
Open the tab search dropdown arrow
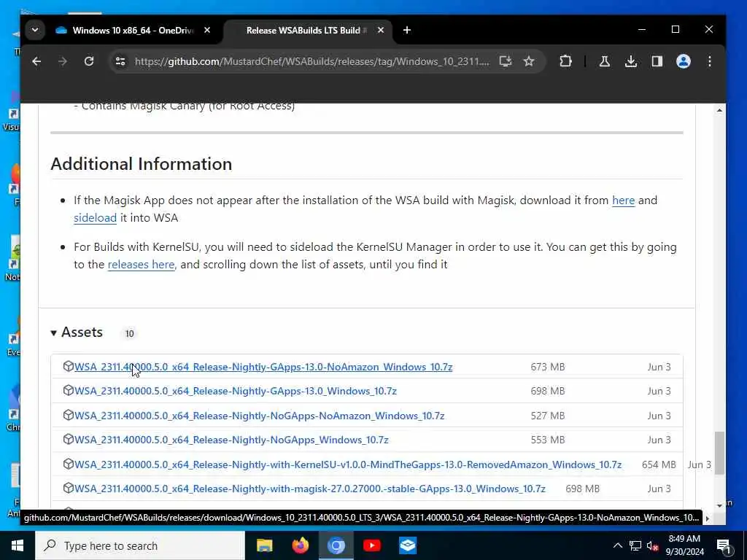click(35, 30)
